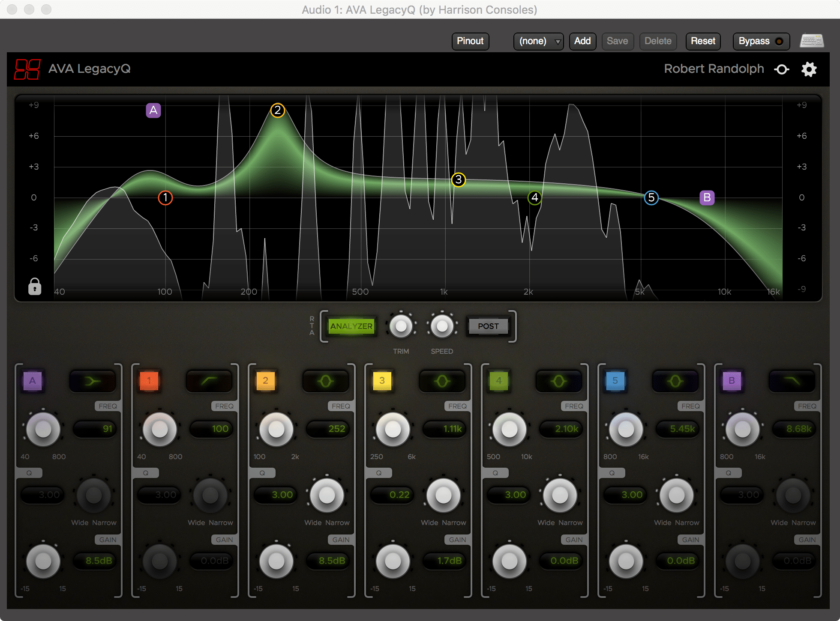This screenshot has width=840, height=621.
Task: Disable EQ band 3 yellow button
Action: coord(382,381)
